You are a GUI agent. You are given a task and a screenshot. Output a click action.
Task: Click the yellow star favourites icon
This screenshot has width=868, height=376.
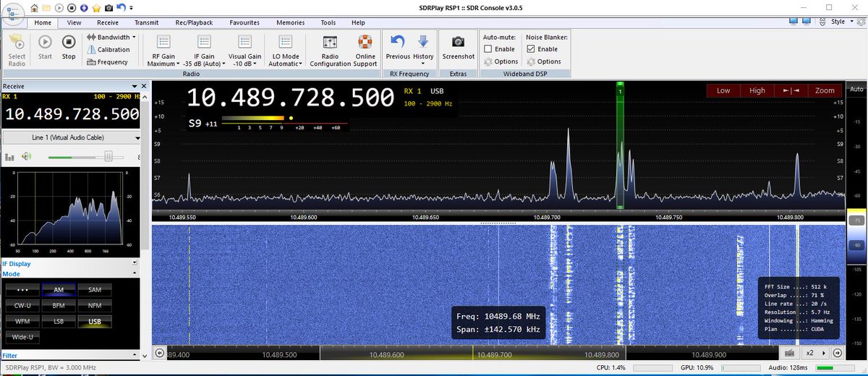95,7
